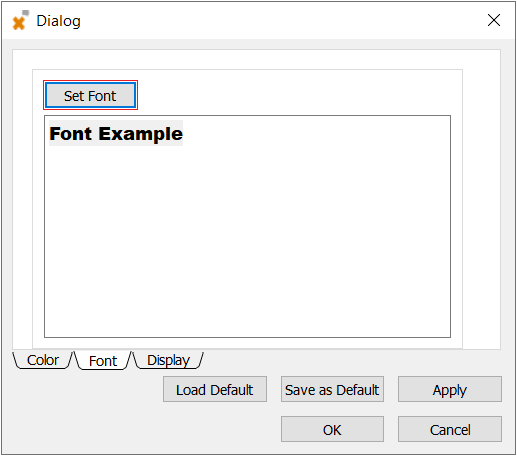Select the Font tab
Screen dimensions: 517x456
(103, 361)
